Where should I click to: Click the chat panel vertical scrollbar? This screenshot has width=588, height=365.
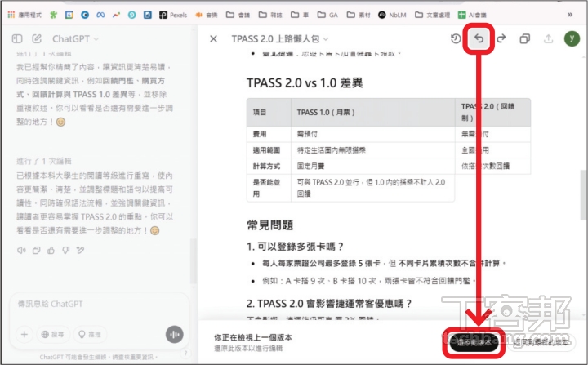[193, 260]
